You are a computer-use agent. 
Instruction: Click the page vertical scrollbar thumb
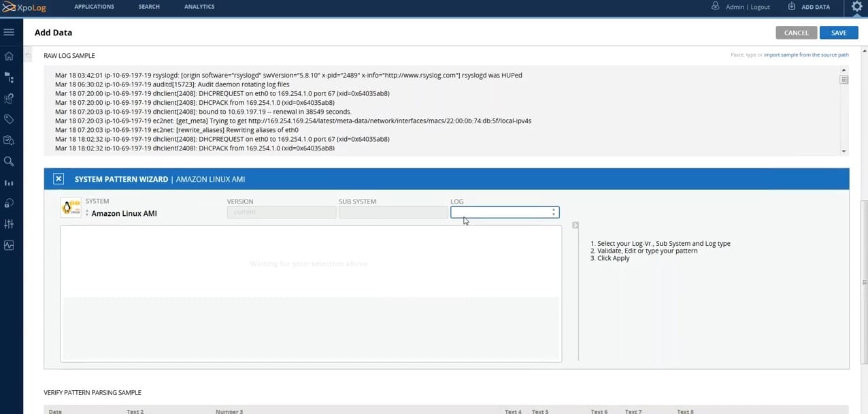click(865, 282)
